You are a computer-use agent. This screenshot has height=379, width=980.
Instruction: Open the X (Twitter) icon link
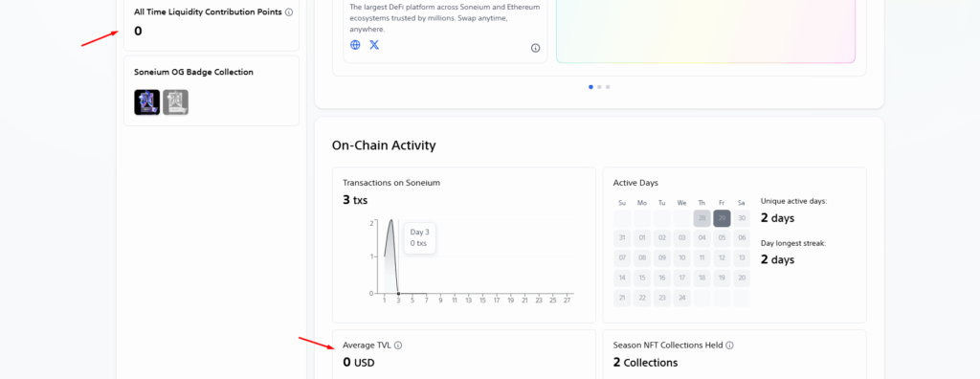point(374,45)
